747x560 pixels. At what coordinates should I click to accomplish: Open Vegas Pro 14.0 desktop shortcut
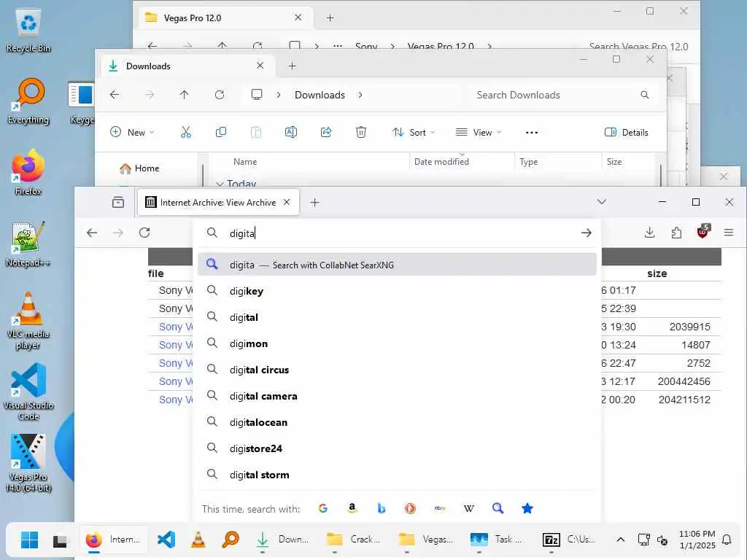(x=28, y=463)
